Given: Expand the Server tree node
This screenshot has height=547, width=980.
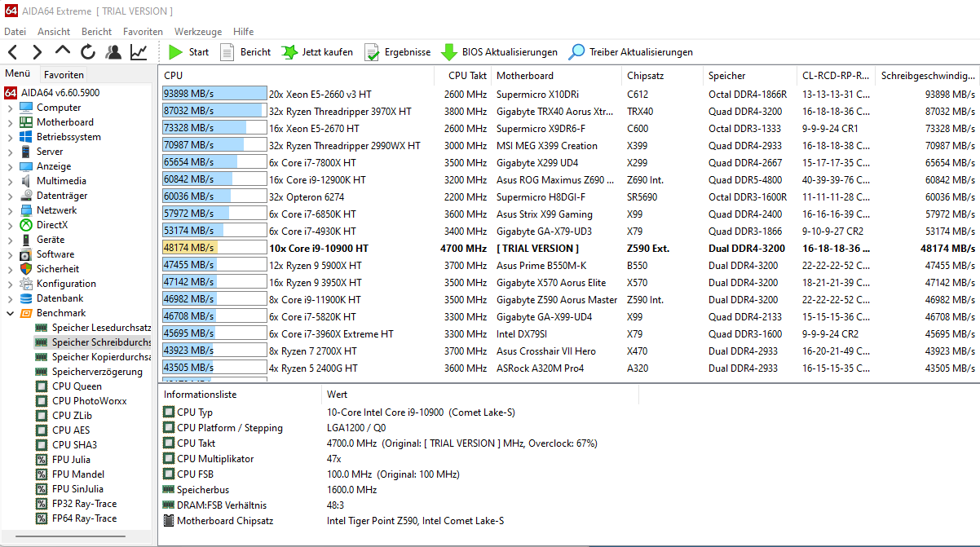Looking at the screenshot, I should 10,152.
